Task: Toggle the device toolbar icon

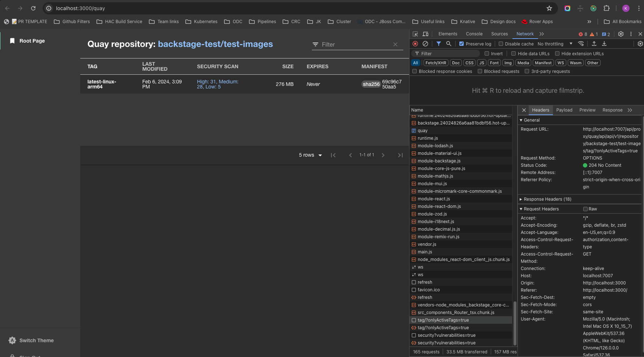Action: [x=425, y=34]
